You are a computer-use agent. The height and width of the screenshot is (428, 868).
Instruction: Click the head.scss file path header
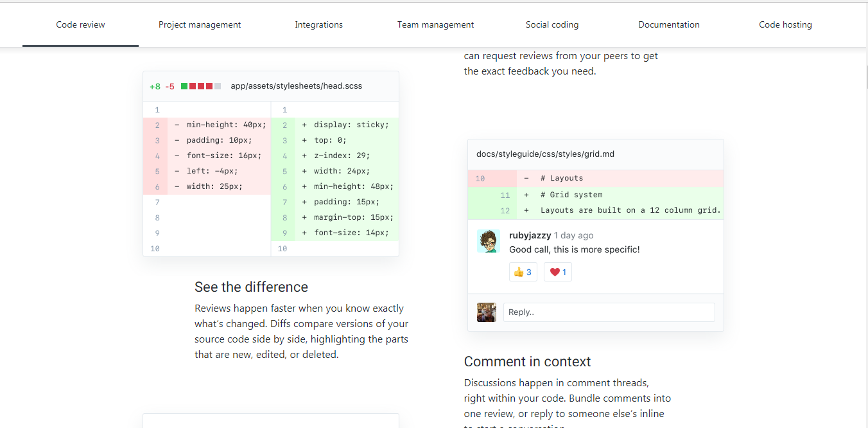coord(296,86)
